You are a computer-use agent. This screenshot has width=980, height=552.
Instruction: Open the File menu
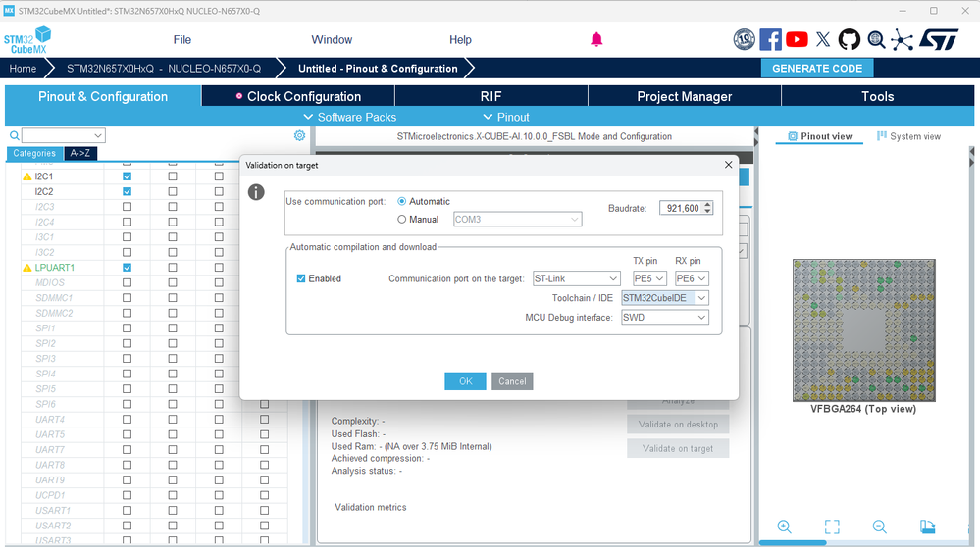pyautogui.click(x=181, y=40)
